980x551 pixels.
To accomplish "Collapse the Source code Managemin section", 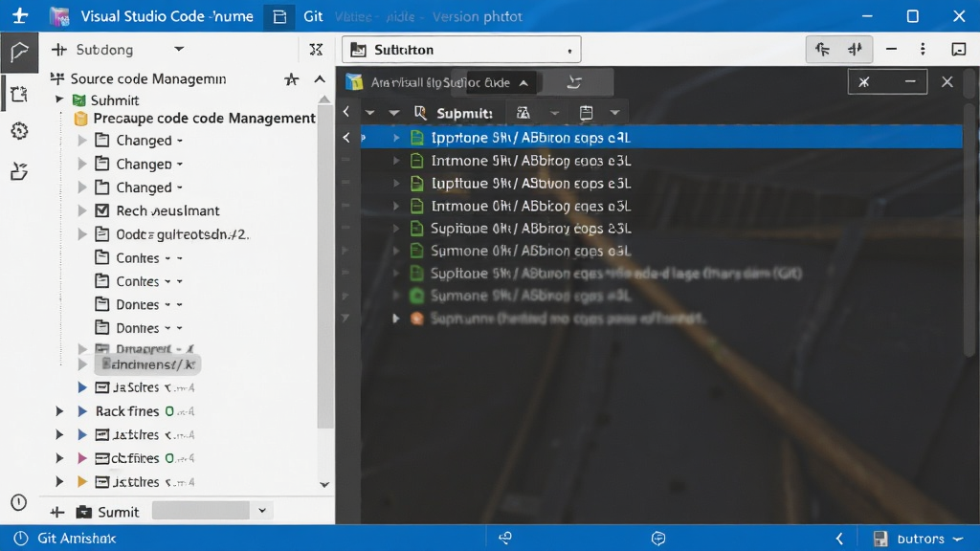I will click(x=320, y=79).
